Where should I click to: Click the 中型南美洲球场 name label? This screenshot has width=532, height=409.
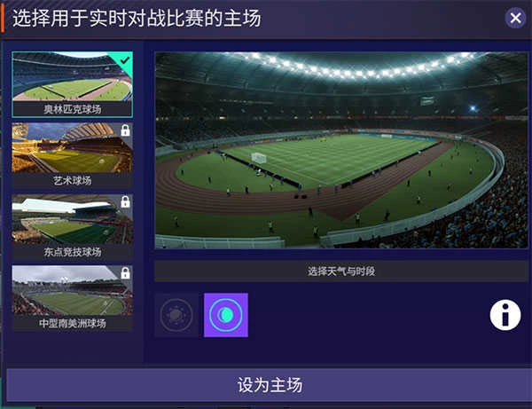73,323
